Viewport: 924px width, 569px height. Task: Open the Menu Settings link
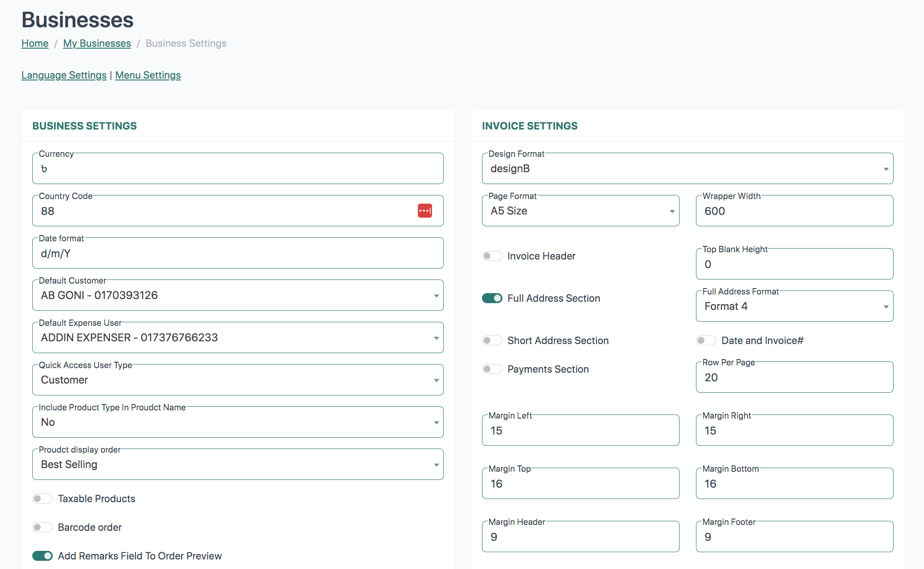click(148, 75)
